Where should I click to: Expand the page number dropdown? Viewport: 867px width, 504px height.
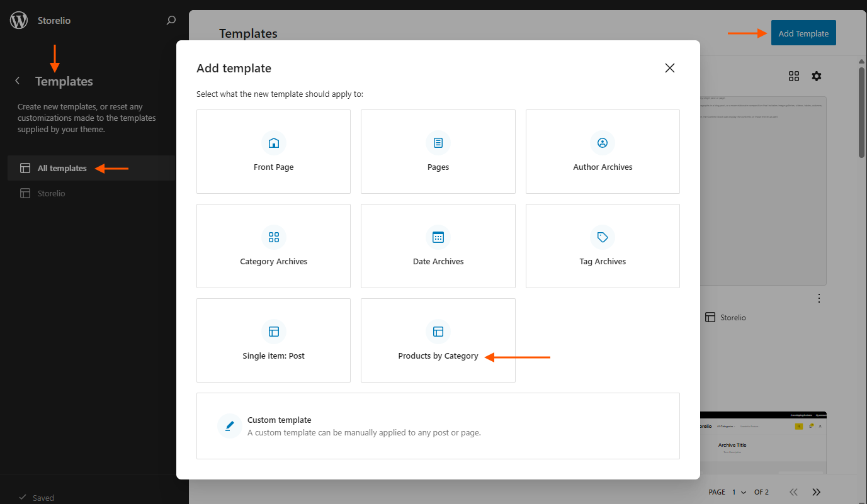pyautogui.click(x=739, y=492)
